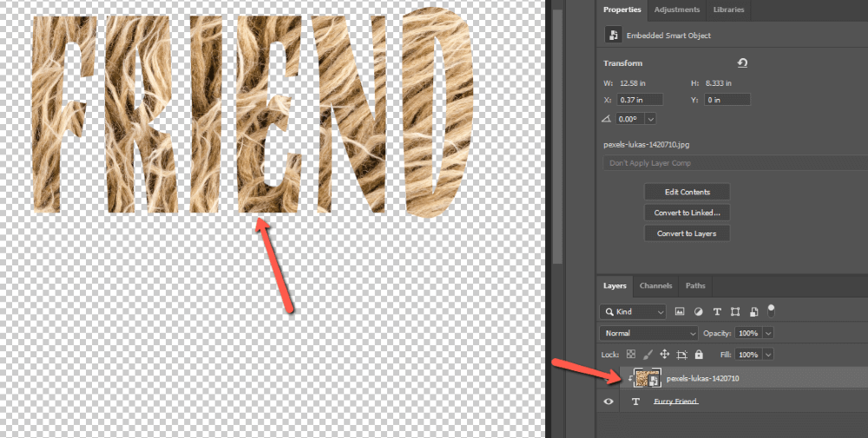
Task: Click the reset transform icon
Action: [742, 63]
